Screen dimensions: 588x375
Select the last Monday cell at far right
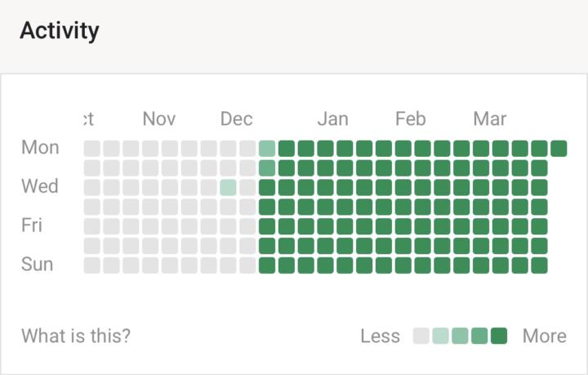pos(559,148)
